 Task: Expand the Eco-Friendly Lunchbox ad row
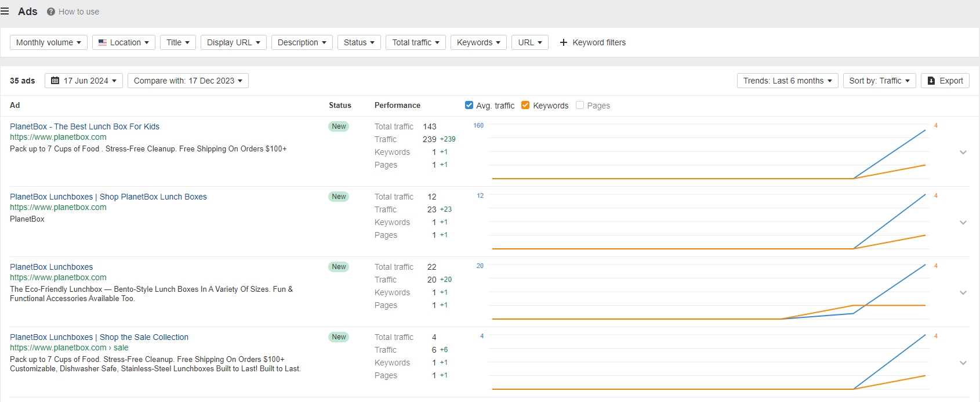[x=963, y=293]
